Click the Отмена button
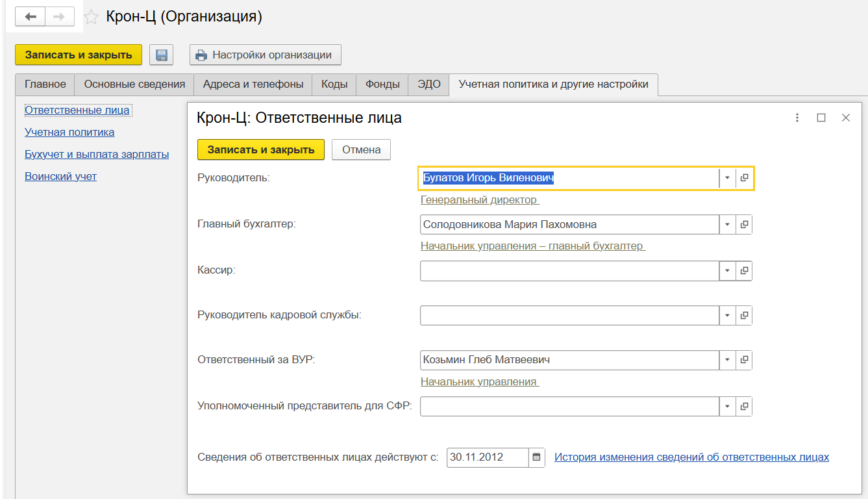868x499 pixels. [362, 149]
